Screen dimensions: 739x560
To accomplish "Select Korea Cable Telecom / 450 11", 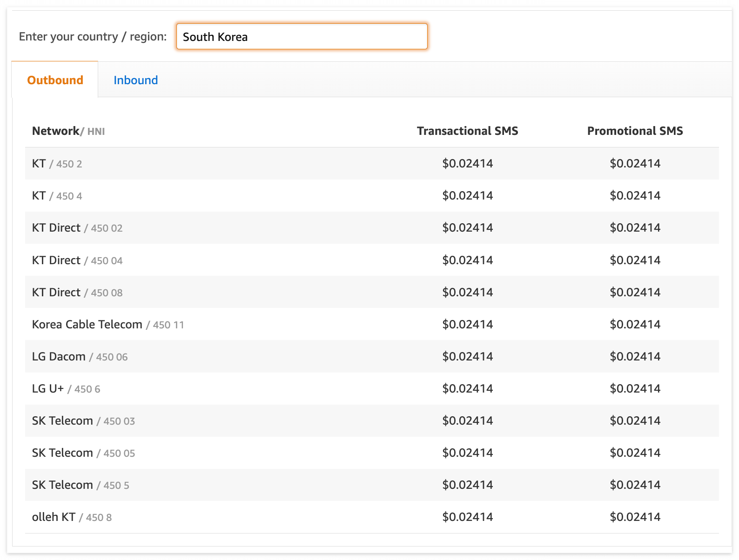I will tap(372, 324).
